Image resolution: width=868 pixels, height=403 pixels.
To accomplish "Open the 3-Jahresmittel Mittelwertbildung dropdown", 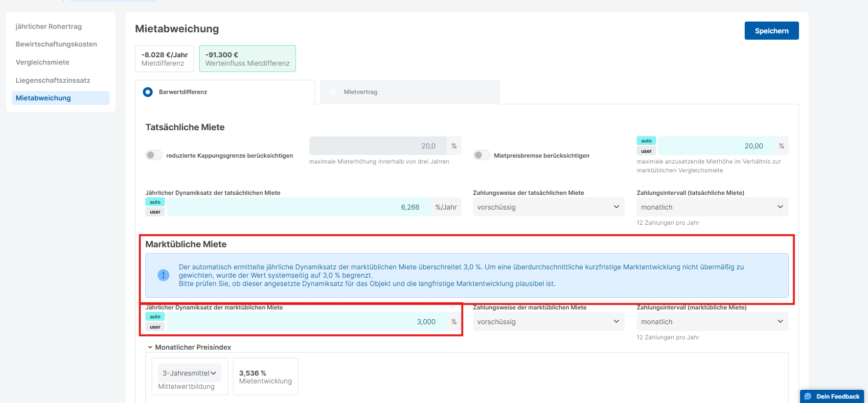I will point(189,373).
